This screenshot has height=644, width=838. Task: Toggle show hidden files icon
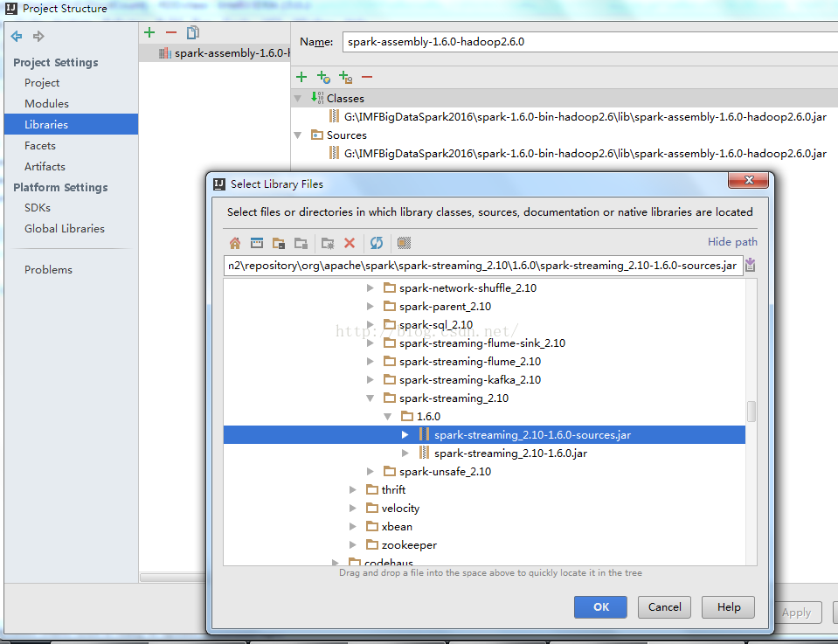click(x=404, y=243)
